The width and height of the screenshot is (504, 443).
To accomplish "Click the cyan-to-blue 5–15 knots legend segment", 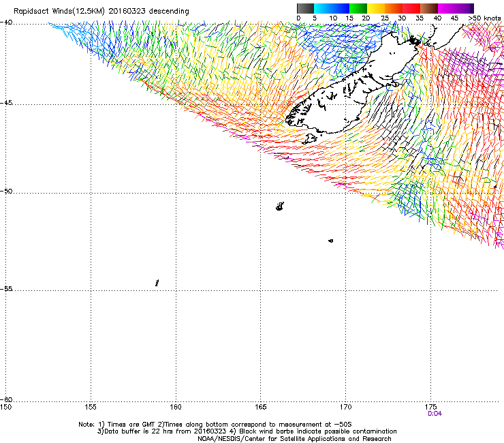I will pos(332,8).
